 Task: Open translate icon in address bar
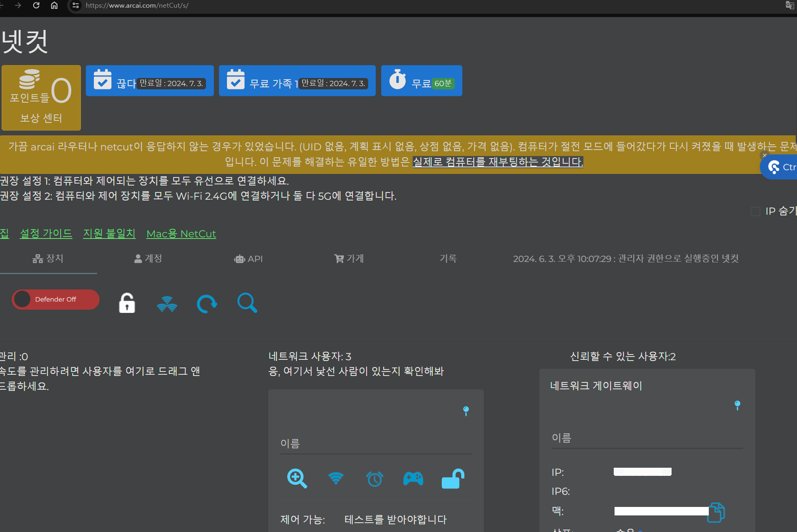(789, 5)
